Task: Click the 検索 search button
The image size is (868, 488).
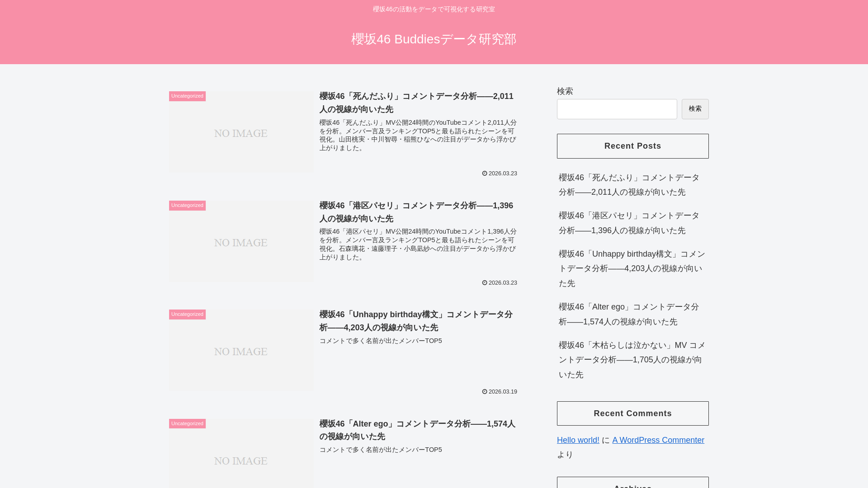Action: [695, 109]
